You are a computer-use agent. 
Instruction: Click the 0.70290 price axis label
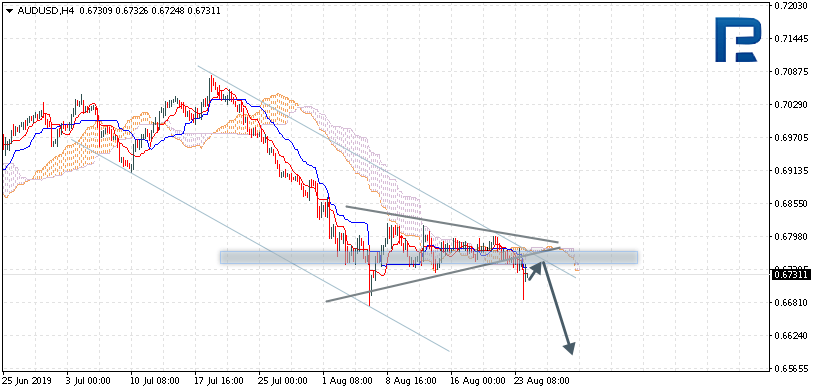tap(791, 105)
